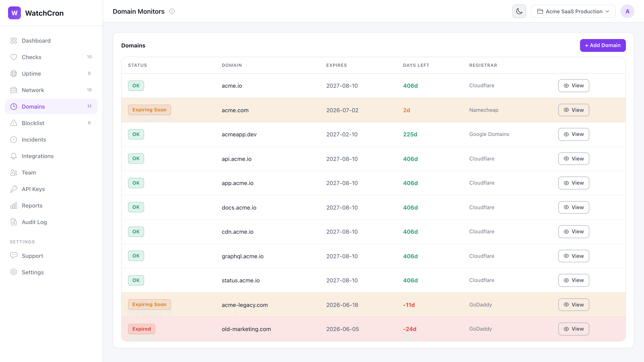Open the Audit Log page

coord(51,222)
